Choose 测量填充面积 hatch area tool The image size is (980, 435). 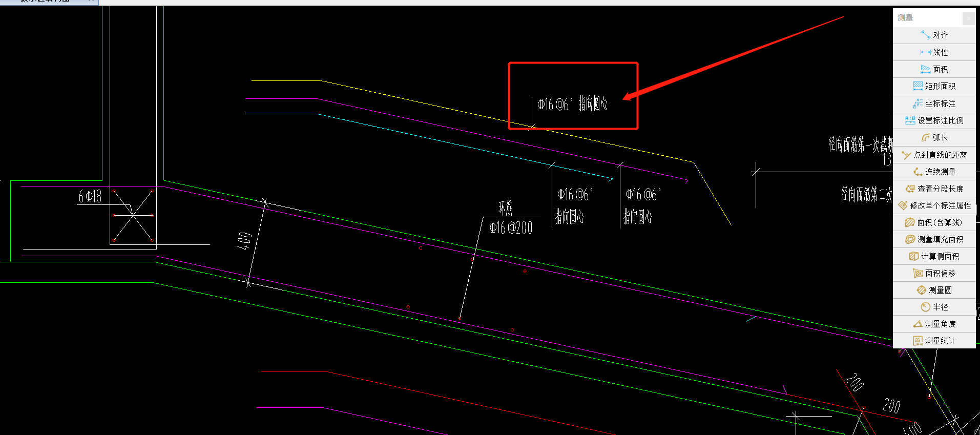tap(934, 239)
